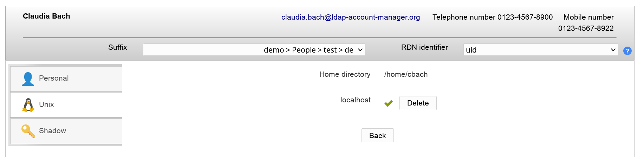Viewport: 644px width, 163px height.
Task: Open the claudia.bach email address link
Action: [350, 17]
